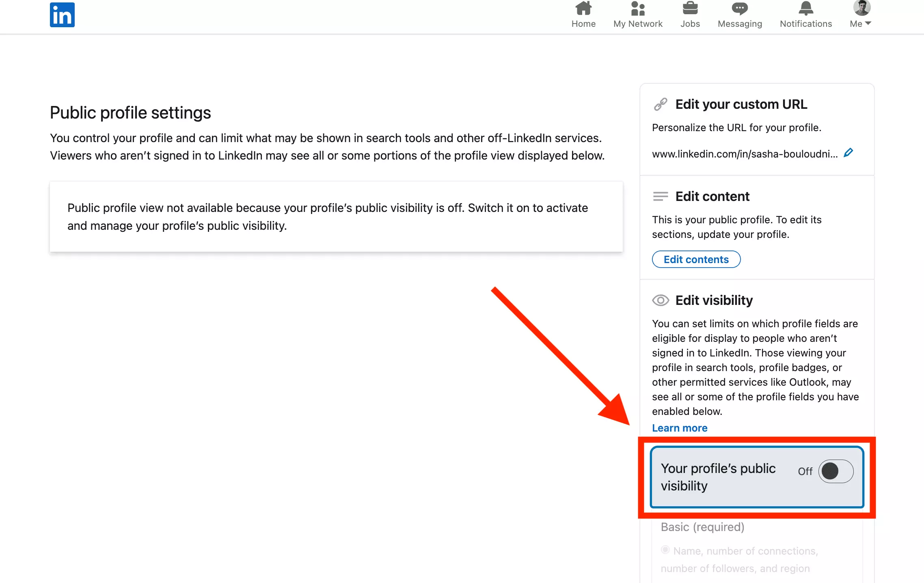Open Notifications bell icon
The image size is (924, 583).
pyautogui.click(x=806, y=8)
